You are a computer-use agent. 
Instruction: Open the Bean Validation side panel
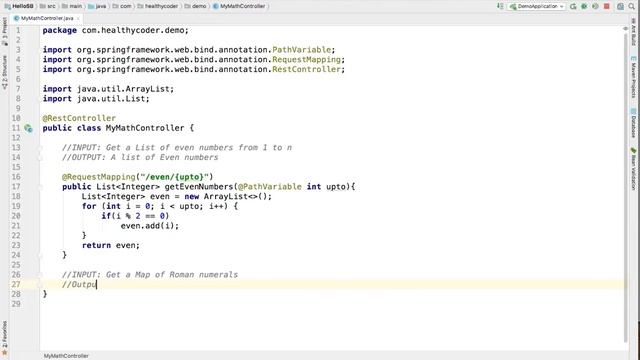click(633, 169)
